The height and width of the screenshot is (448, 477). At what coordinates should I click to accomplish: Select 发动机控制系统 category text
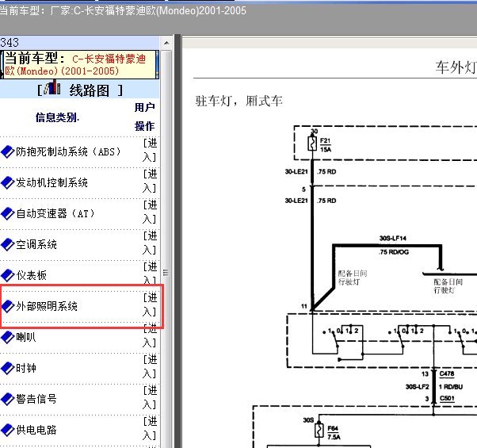(x=52, y=182)
